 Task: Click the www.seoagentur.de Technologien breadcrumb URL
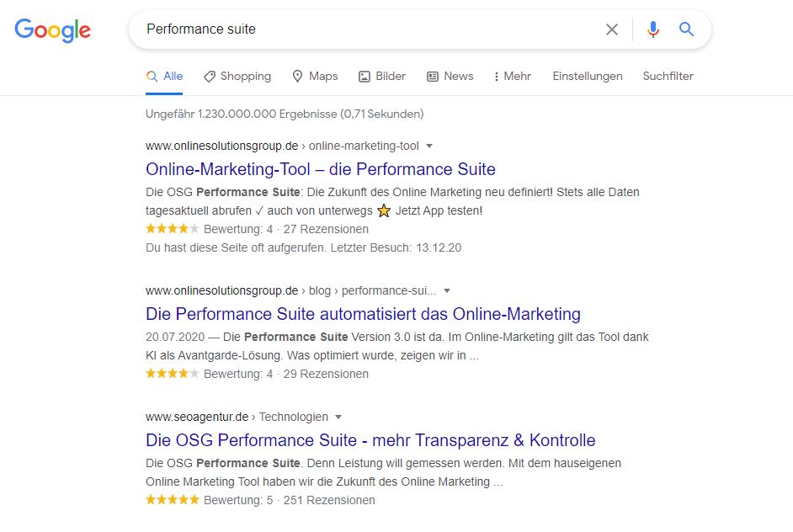237,418
